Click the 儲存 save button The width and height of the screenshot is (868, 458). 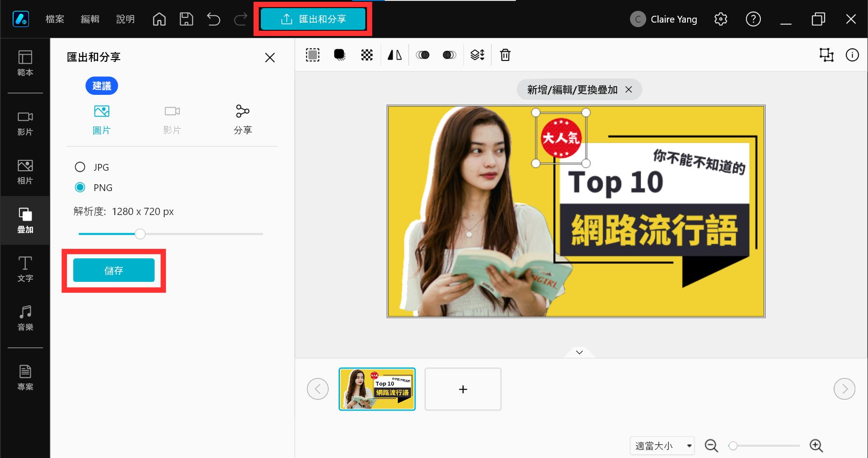114,270
